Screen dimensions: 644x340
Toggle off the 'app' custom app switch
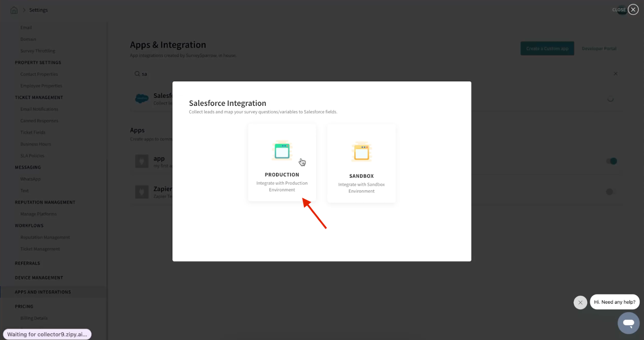pos(611,161)
